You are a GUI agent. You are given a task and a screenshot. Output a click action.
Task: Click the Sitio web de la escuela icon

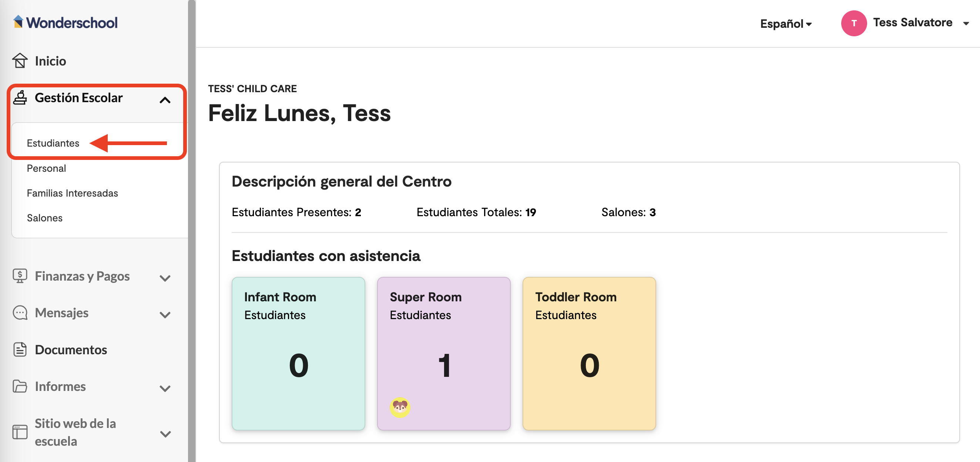tap(20, 432)
